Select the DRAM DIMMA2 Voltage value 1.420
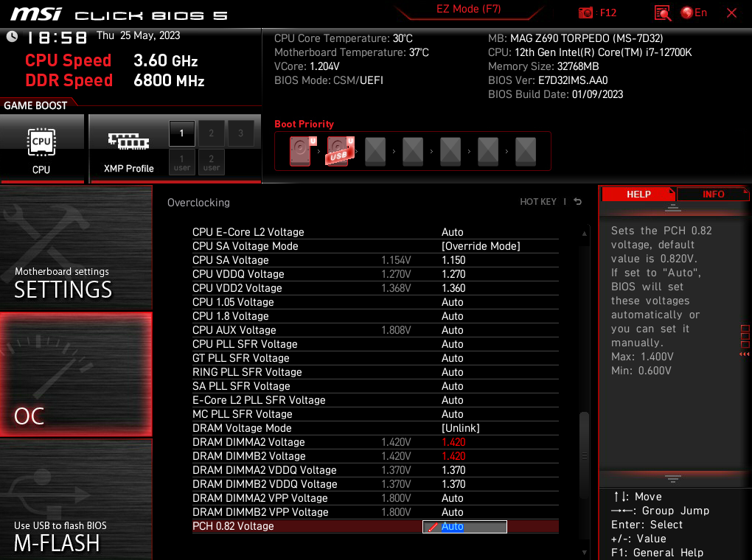Image resolution: width=752 pixels, height=560 pixels. (453, 442)
